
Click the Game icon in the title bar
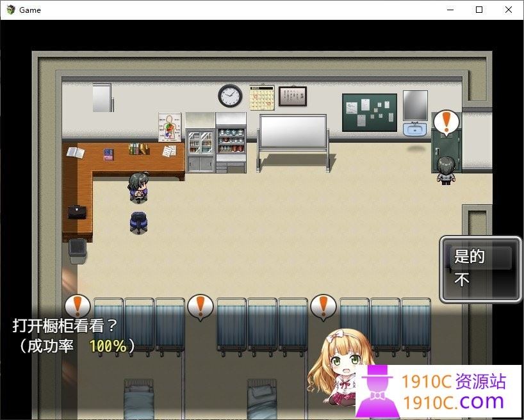(x=12, y=10)
